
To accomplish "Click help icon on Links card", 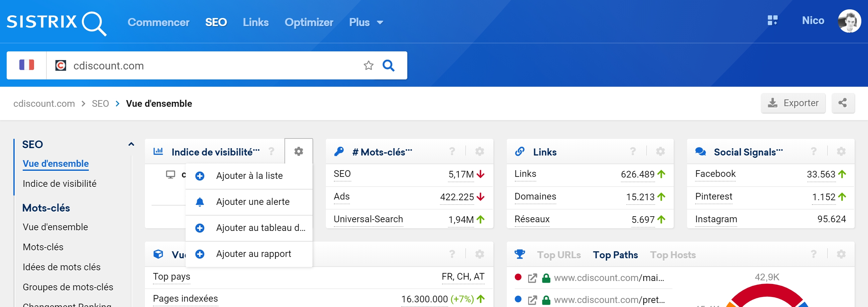I will 633,151.
